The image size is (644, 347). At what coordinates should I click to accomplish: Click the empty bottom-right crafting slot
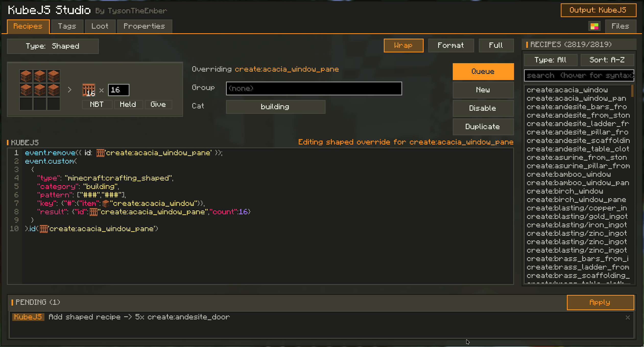[54, 104]
